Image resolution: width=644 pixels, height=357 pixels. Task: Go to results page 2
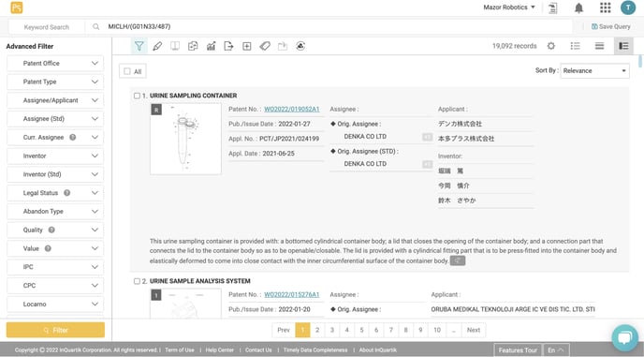(x=317, y=330)
